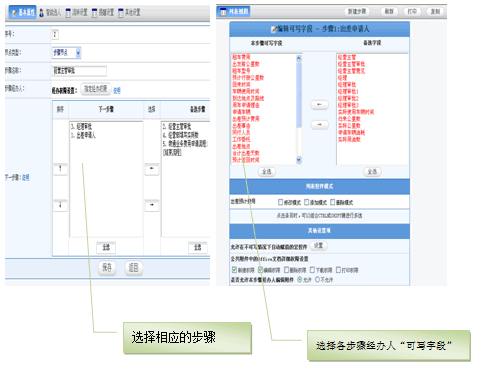Viewport: 487px width, 367px height.
Task: Click the 说明 link beside permission button
Action: [x=117, y=90]
